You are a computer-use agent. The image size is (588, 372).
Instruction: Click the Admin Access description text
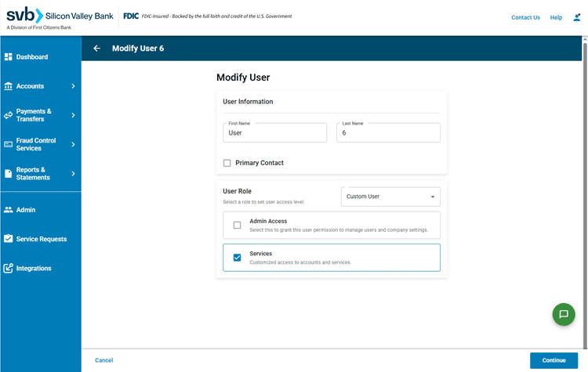(x=339, y=230)
